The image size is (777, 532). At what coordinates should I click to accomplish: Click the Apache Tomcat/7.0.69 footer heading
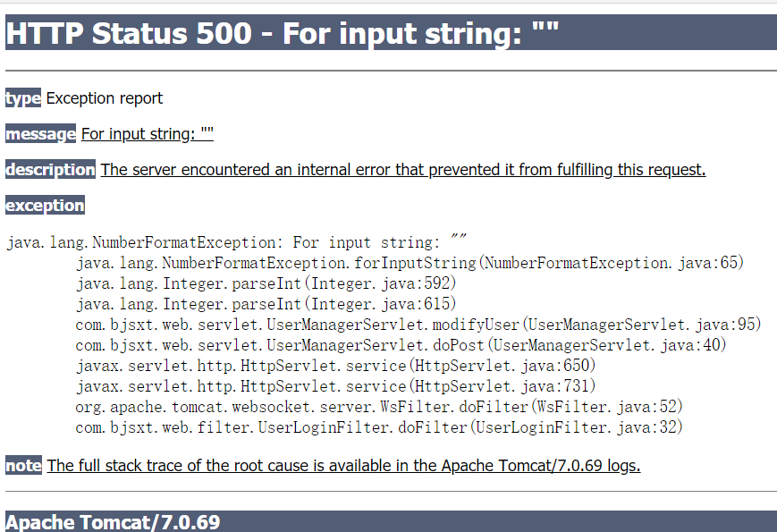point(113,522)
